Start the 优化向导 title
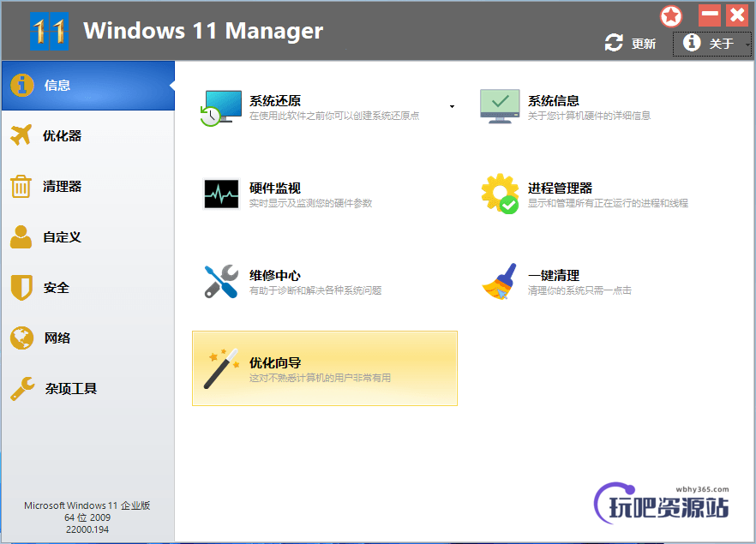Screen dimensions: 756x544 [x=275, y=362]
